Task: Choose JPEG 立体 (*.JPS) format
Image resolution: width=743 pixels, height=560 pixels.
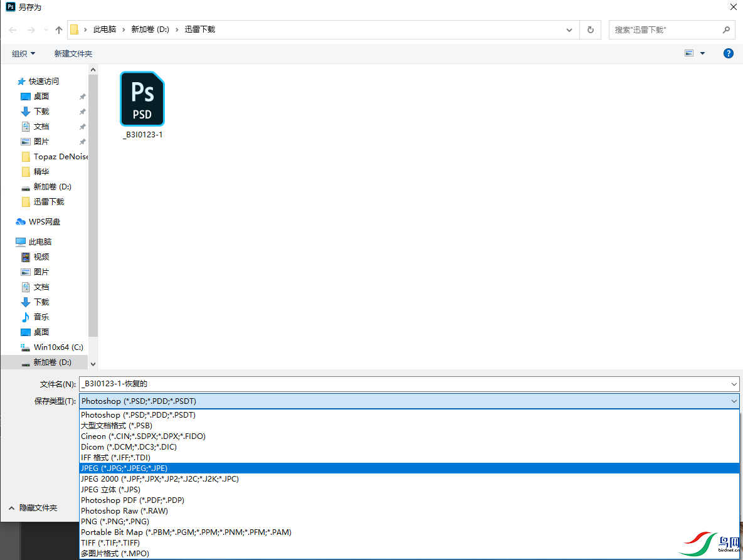Action: click(409, 489)
